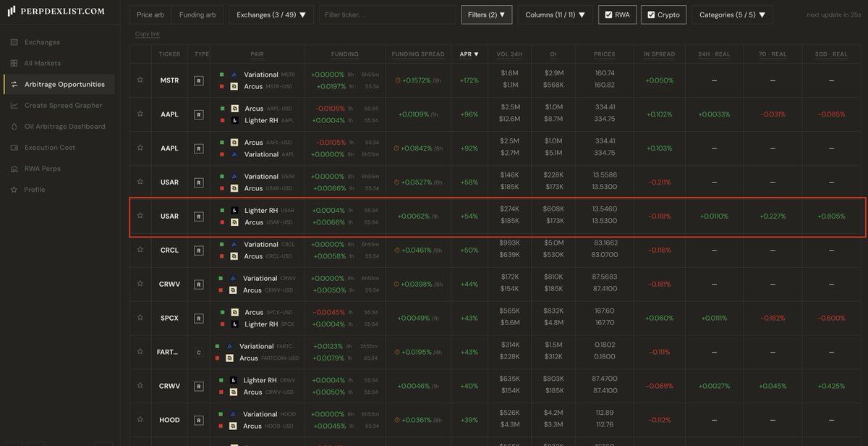Click clock icon beside +0.0461% funding spread
868x446 pixels.
(x=397, y=251)
